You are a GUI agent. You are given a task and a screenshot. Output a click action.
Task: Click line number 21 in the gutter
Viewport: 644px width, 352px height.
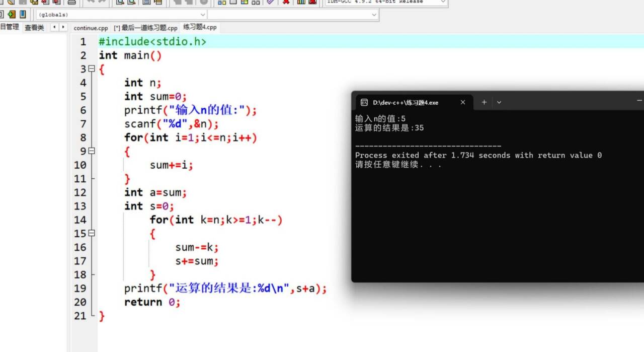(x=80, y=316)
